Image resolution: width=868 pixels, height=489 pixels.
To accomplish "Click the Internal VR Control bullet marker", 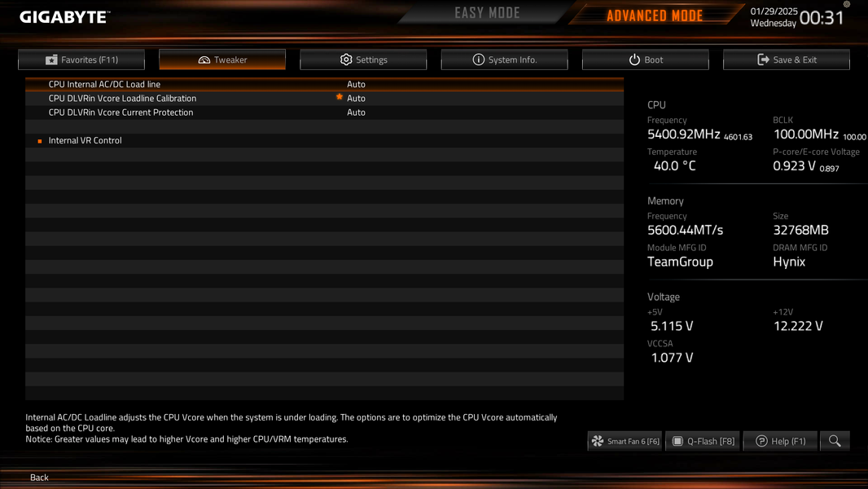I will (x=40, y=141).
